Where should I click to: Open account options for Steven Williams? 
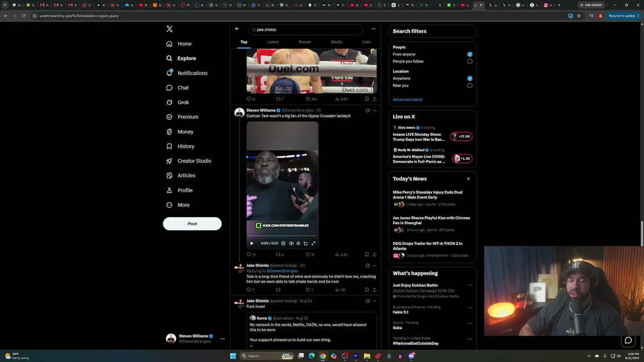(222, 338)
